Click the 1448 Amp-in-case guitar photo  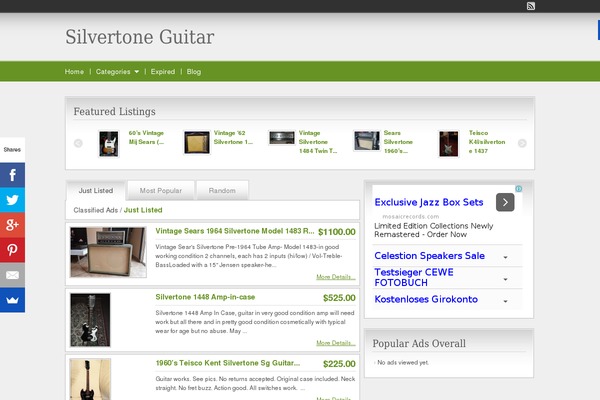[x=90, y=320]
